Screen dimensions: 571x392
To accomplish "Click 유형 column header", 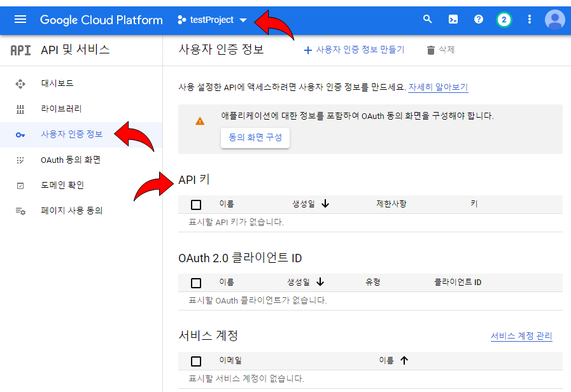I will [373, 282].
